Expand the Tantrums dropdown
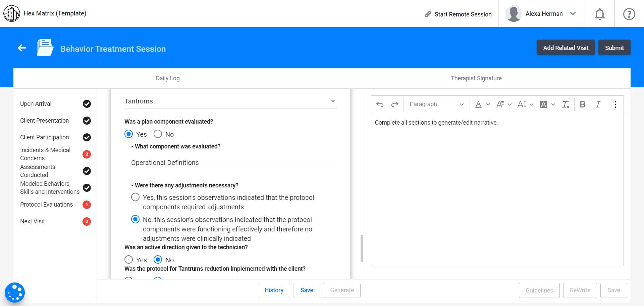The image size is (644, 306). click(333, 101)
